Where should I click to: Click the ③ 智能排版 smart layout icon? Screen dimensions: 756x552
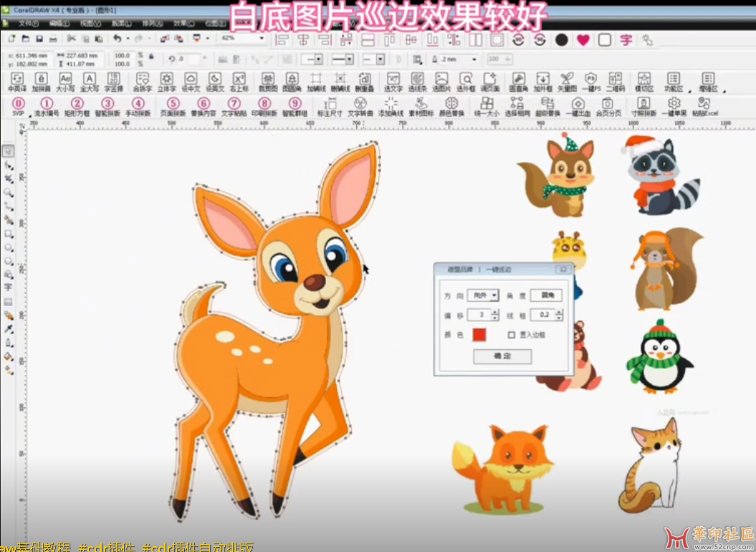pyautogui.click(x=107, y=107)
